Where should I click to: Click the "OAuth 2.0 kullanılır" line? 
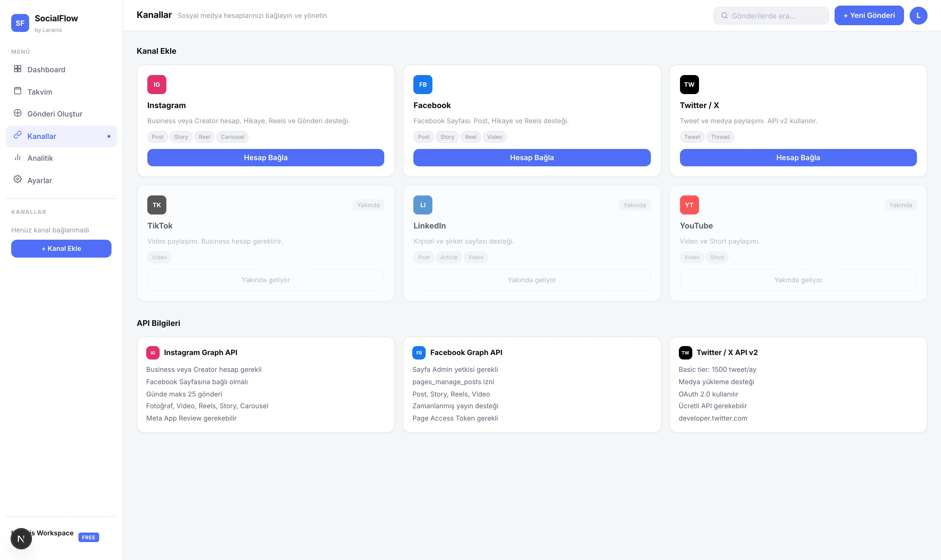[x=709, y=394]
